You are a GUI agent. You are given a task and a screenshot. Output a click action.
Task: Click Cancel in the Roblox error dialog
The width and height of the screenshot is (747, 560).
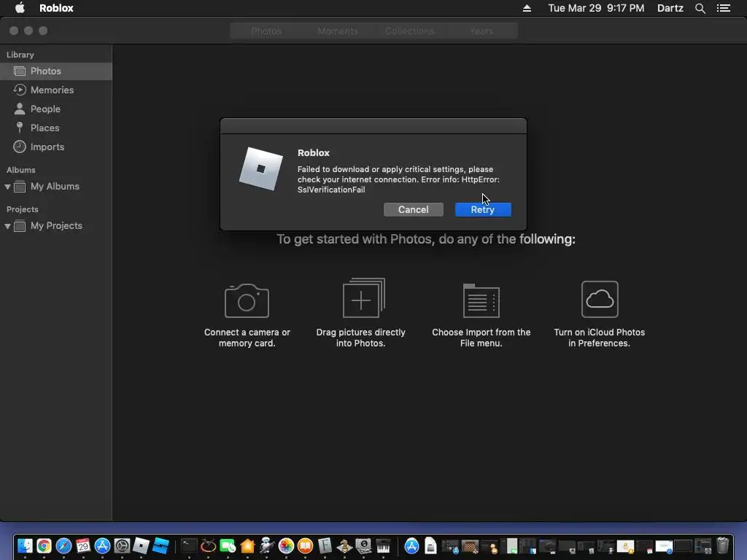(413, 209)
